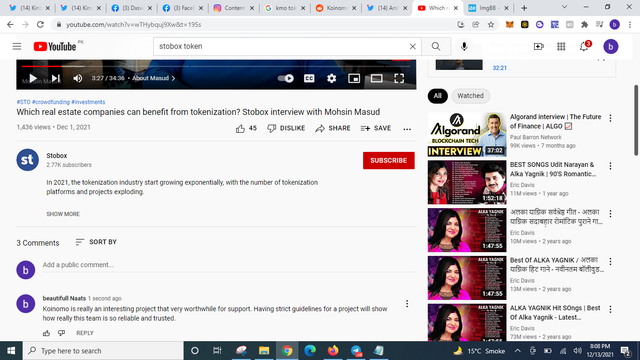Open BEST SONGS Udit Narayan video title

(x=553, y=169)
